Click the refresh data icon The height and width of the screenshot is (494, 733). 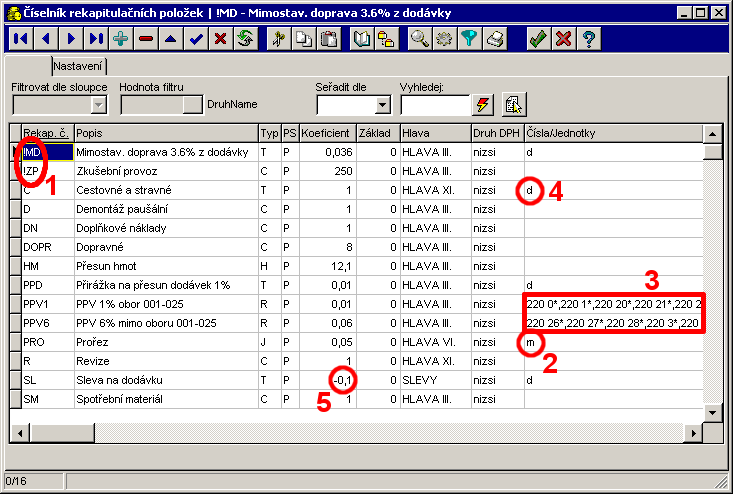click(245, 39)
